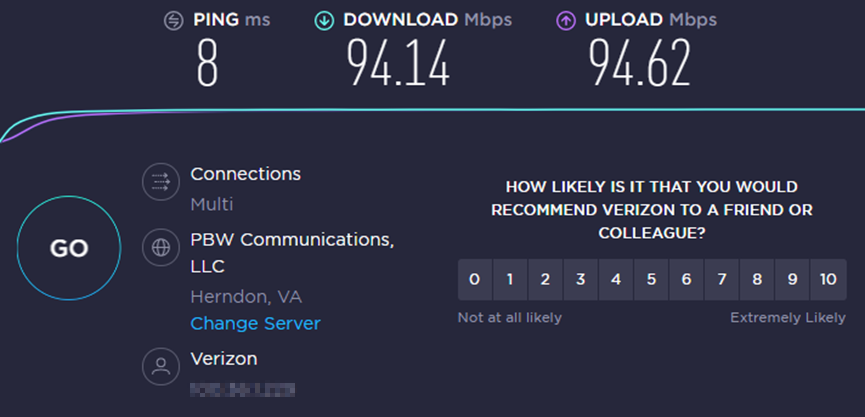Pick rating 3 on the survey
Image resolution: width=865 pixels, height=417 pixels.
click(x=580, y=280)
